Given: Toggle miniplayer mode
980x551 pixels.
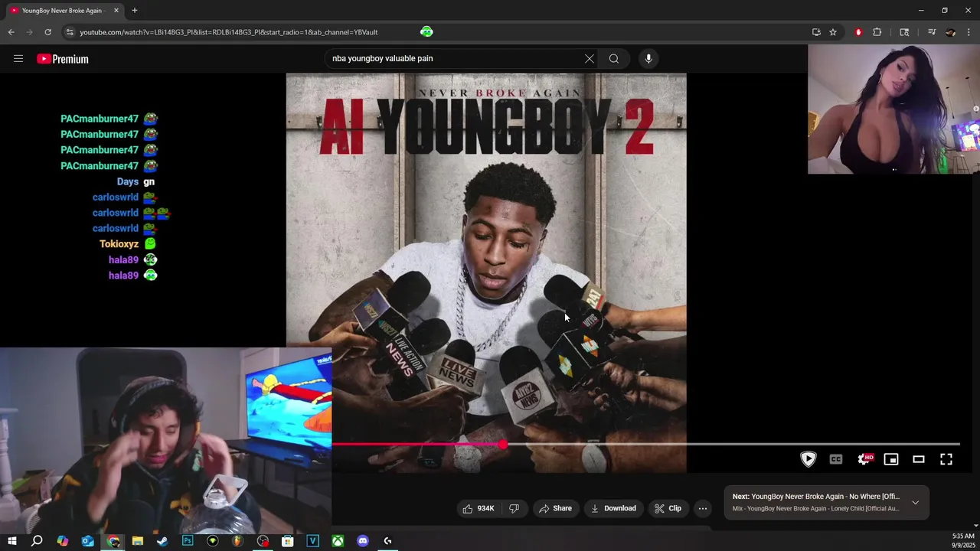Looking at the screenshot, I should 891,459.
